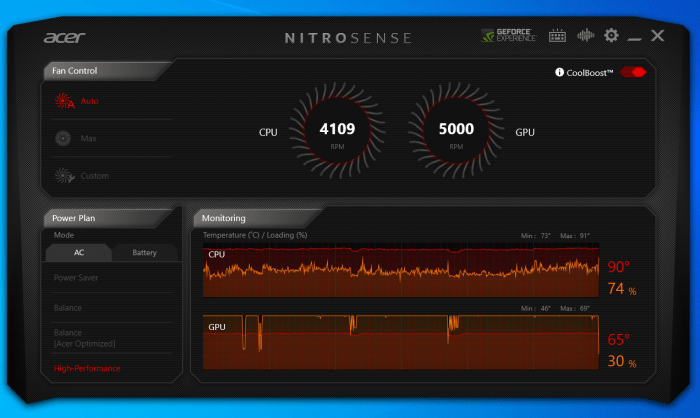Click the Acer logo

[x=64, y=38]
